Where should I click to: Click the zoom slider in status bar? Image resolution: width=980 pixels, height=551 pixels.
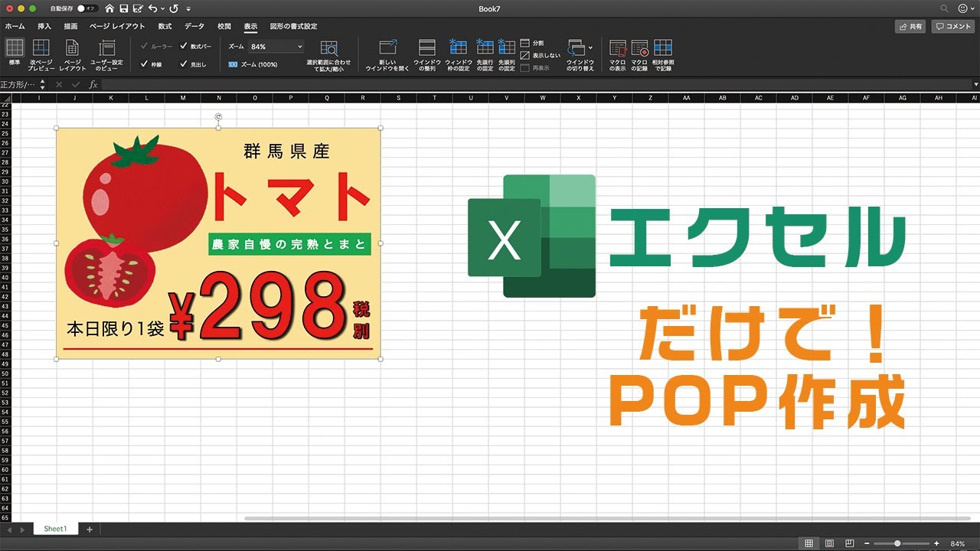coord(897,543)
